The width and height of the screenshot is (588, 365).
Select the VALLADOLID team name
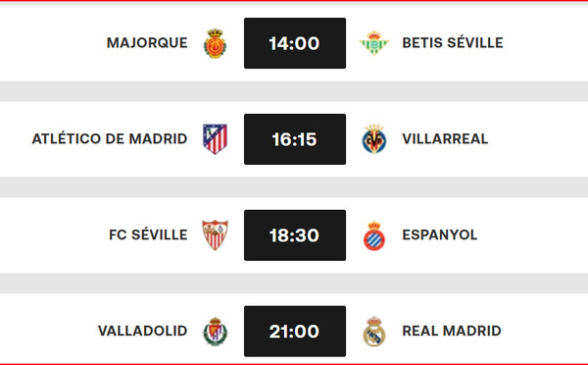142,331
